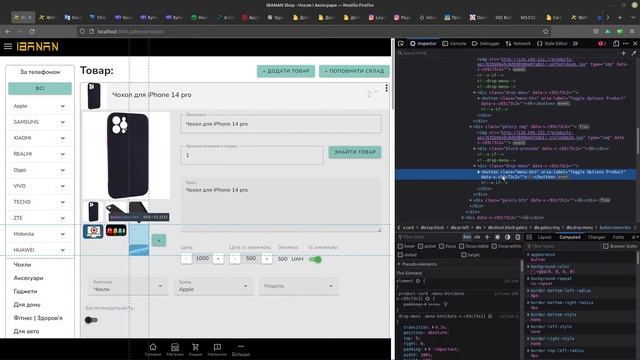Open DevTools three-dot customize menu
Viewport: 640px width, 360px height.
[626, 43]
